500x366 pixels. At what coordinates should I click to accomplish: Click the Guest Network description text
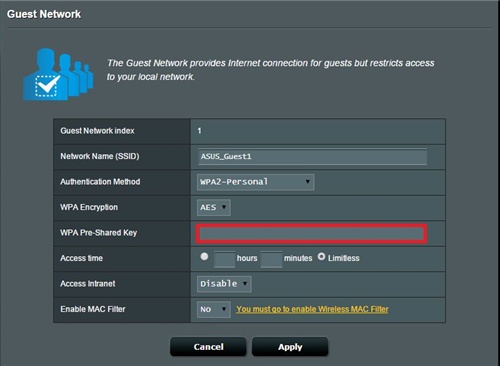(270, 70)
